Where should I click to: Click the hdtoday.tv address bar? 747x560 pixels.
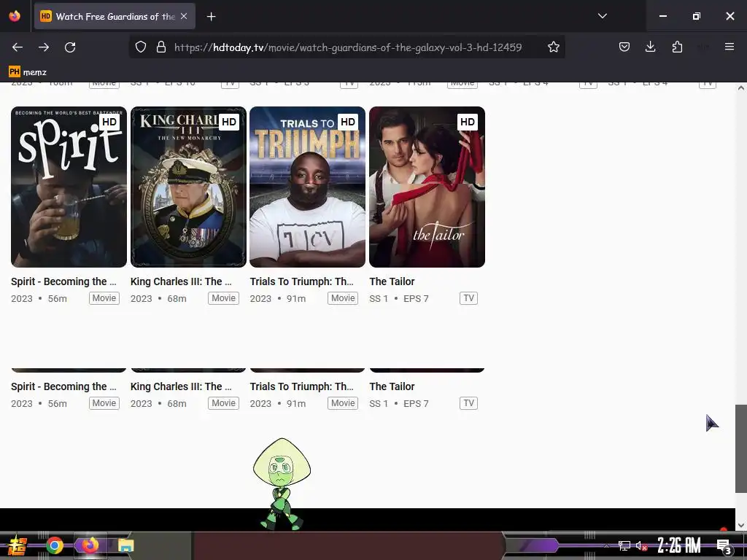pos(348,47)
